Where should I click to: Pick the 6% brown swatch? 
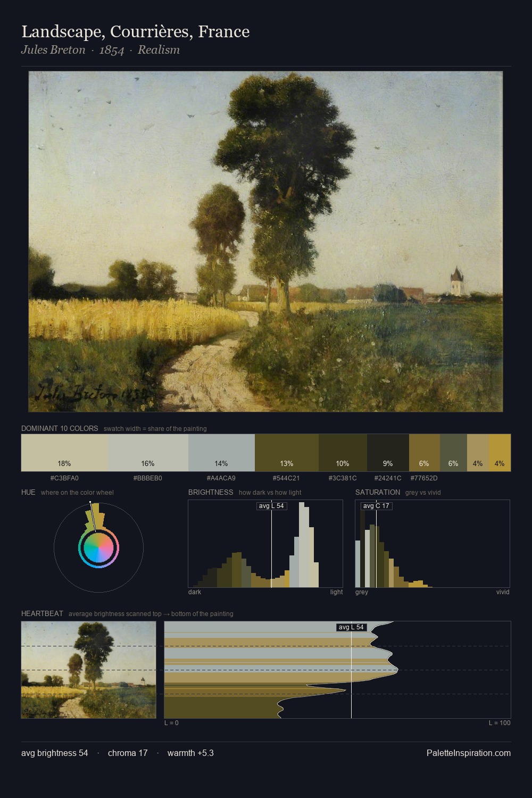click(425, 453)
